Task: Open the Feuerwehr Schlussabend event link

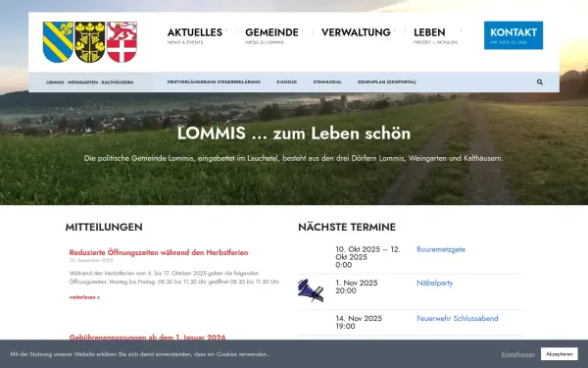Action: click(458, 318)
